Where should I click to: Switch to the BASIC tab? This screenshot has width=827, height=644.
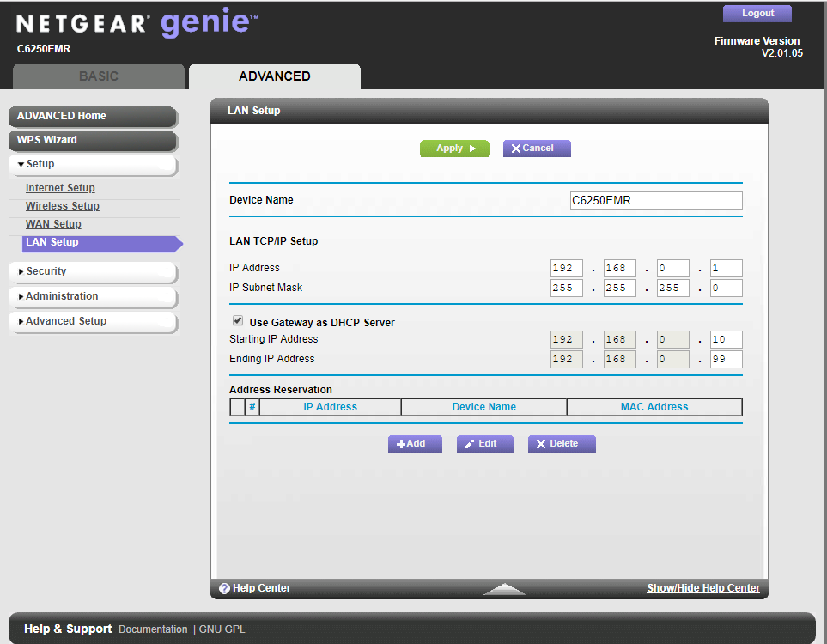(99, 76)
